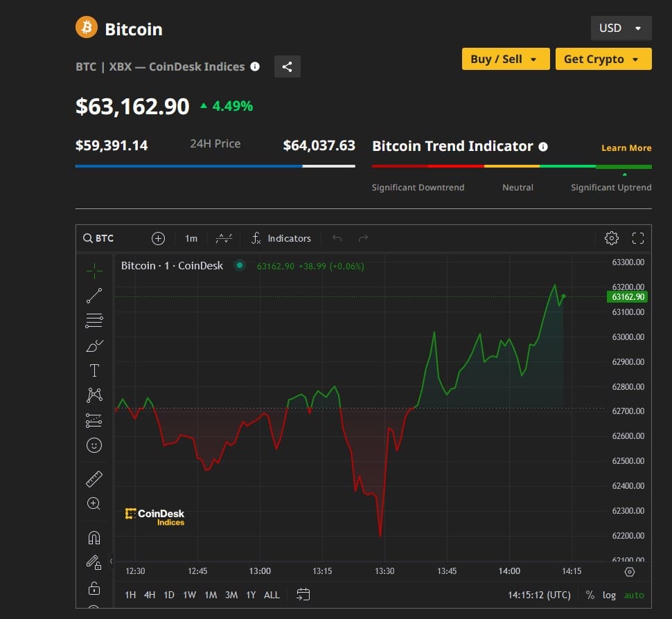Image resolution: width=672 pixels, height=619 pixels.
Task: Open timezone menu at 14:15:12 (UTC)
Action: click(539, 595)
